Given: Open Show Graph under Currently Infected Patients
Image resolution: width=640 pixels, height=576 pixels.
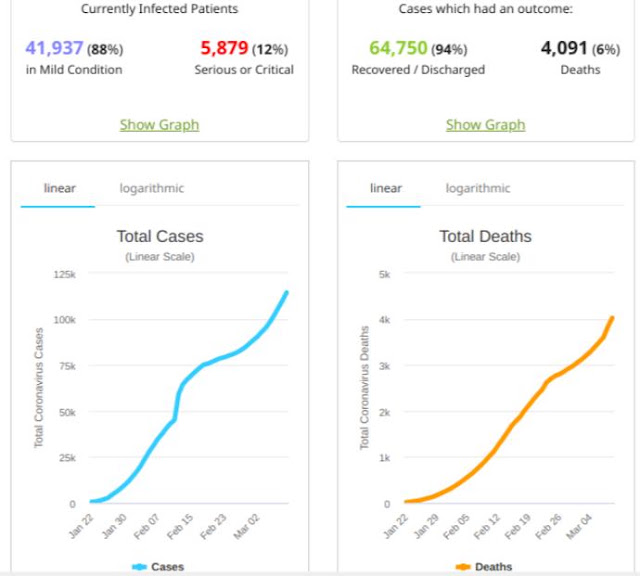Looking at the screenshot, I should (x=159, y=125).
